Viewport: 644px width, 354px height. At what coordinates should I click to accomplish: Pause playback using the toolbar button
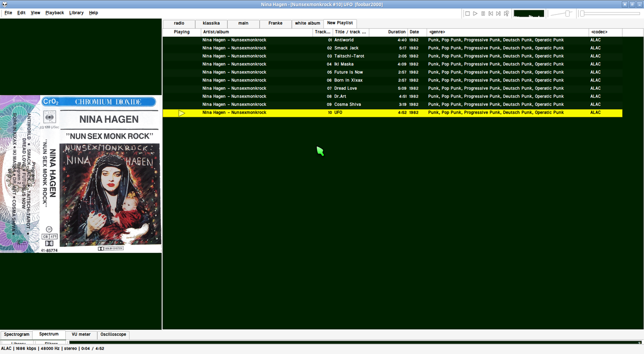[x=483, y=14]
